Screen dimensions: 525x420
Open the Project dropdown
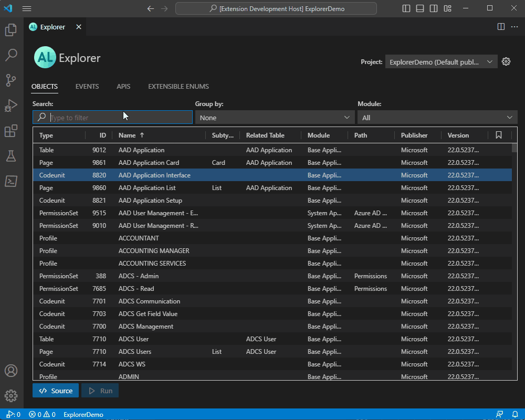[x=441, y=62]
